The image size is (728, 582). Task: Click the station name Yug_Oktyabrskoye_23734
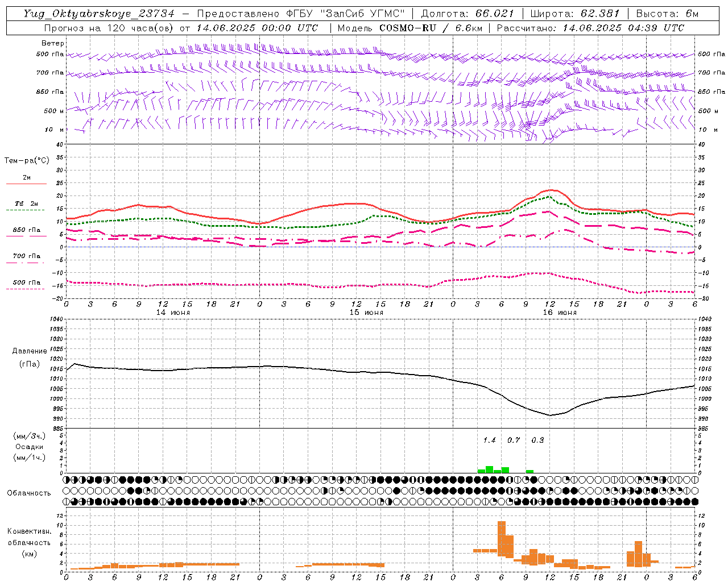[x=99, y=14]
